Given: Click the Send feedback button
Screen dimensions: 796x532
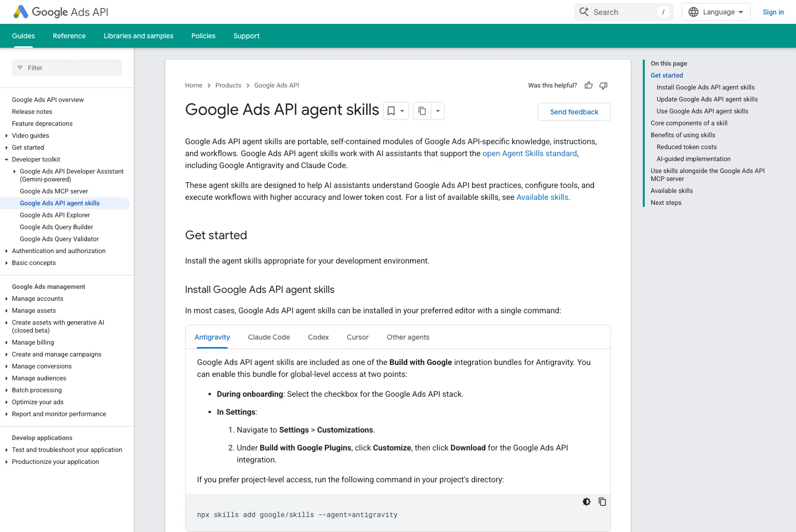Looking at the screenshot, I should [574, 112].
